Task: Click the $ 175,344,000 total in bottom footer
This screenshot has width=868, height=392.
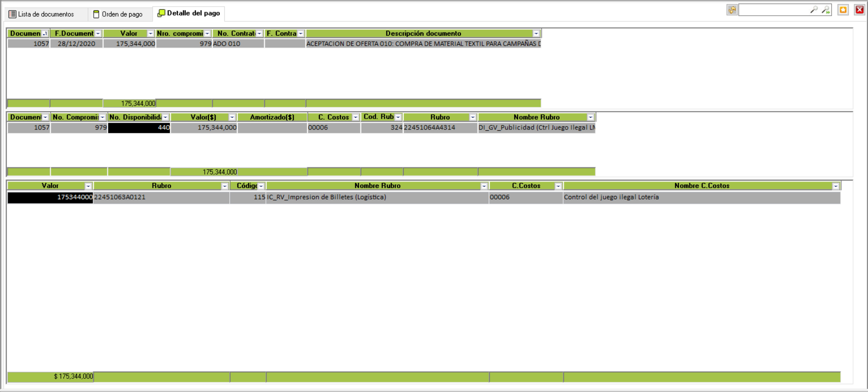Action: tap(50, 377)
